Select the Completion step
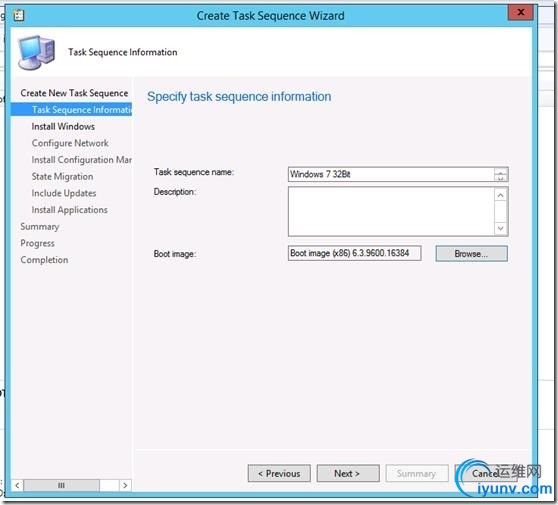Image resolution: width=558 pixels, height=505 pixels. 44,260
